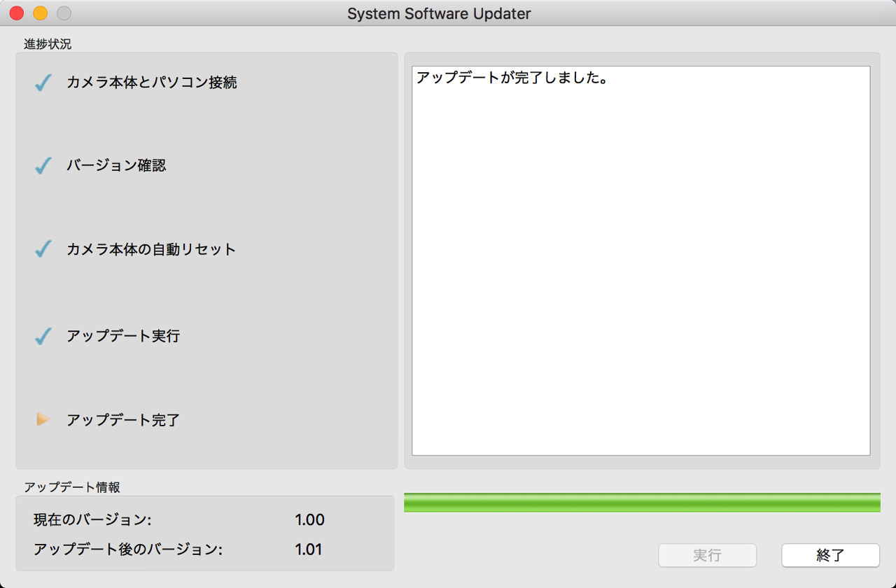Click orange arrow beside アップデート完了
This screenshot has height=588, width=896.
tap(43, 419)
